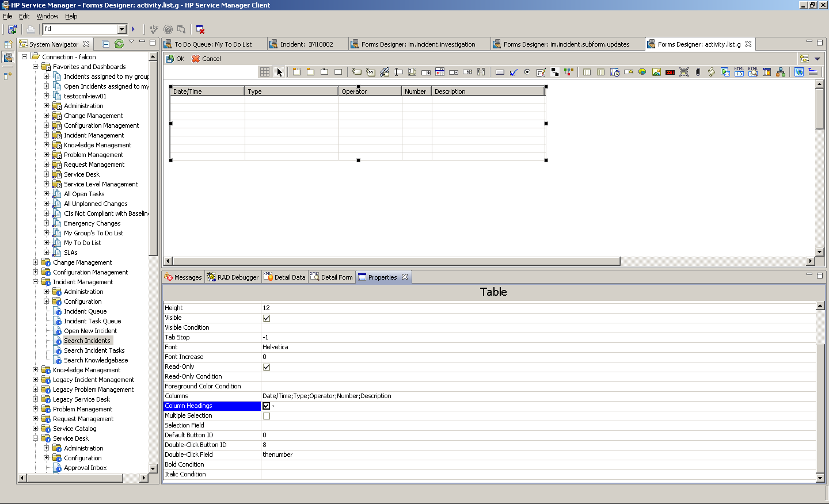Viewport: 829px width, 504px height.
Task: Click the OK button
Action: 176,58
